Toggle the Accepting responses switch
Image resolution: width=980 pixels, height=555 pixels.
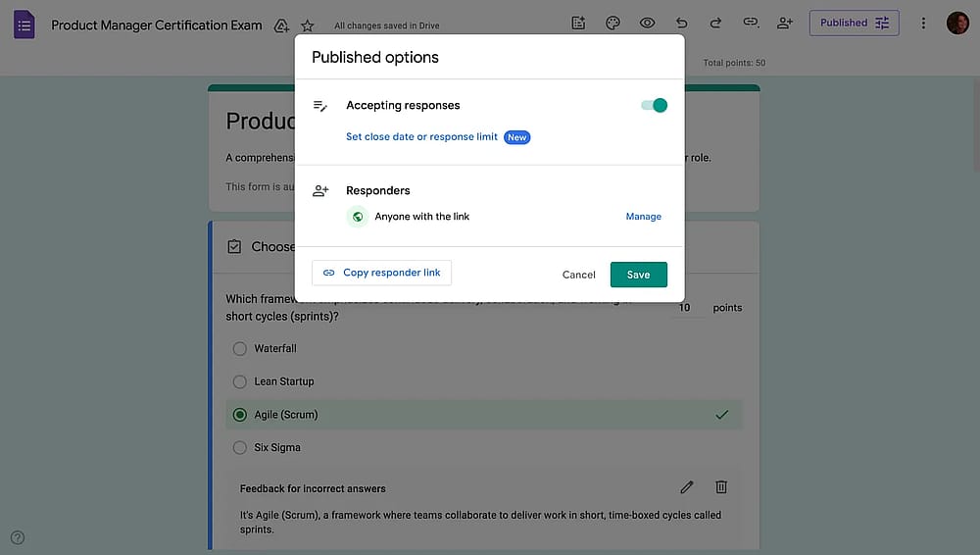click(x=654, y=105)
